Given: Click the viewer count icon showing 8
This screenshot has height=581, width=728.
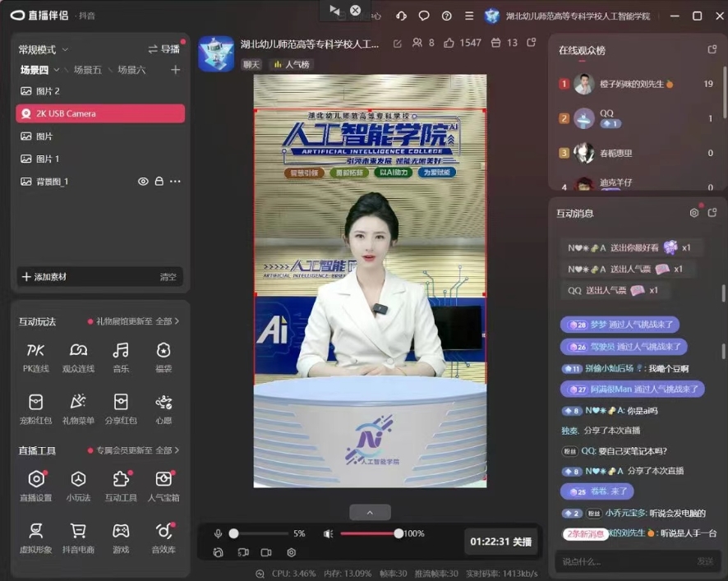Looking at the screenshot, I should coord(417,43).
